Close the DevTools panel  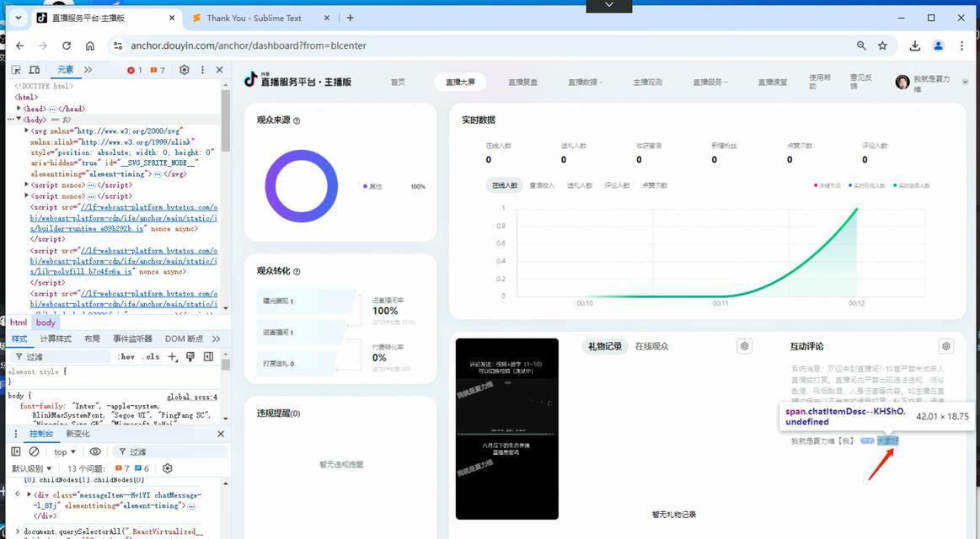[x=219, y=70]
